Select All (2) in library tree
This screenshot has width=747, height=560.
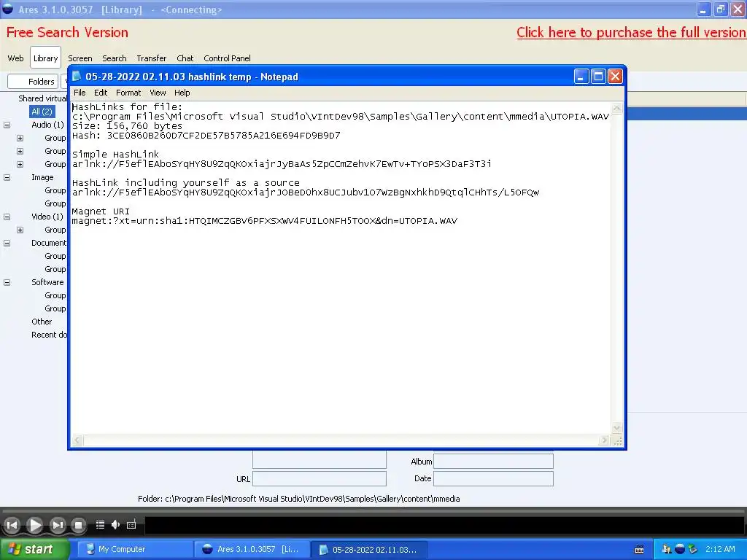tap(42, 112)
